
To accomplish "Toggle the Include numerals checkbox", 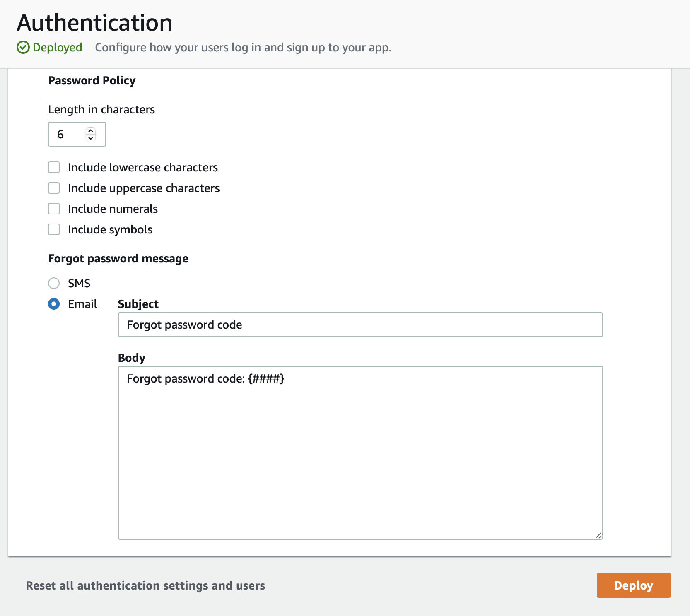I will point(54,209).
